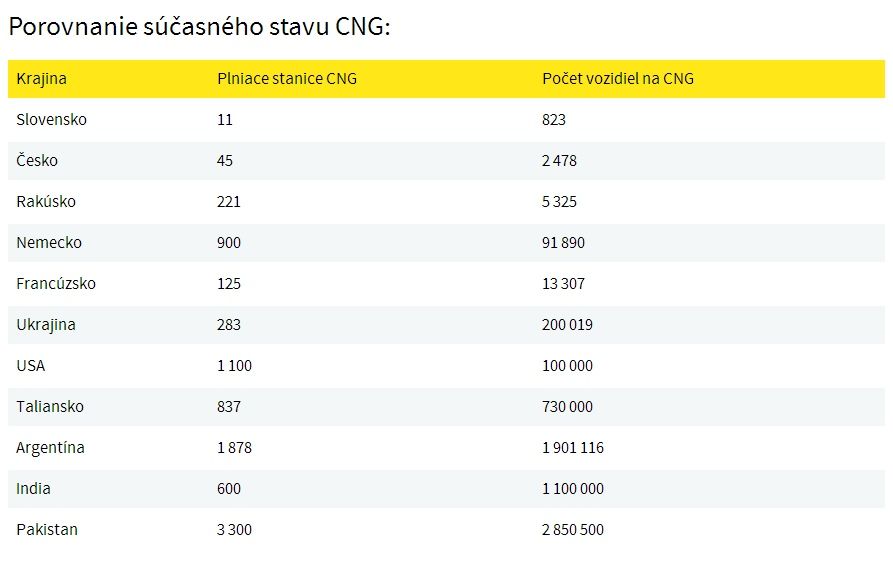Click the Plniace stanice CNG header
This screenshot has height=565, width=893.
(x=287, y=79)
